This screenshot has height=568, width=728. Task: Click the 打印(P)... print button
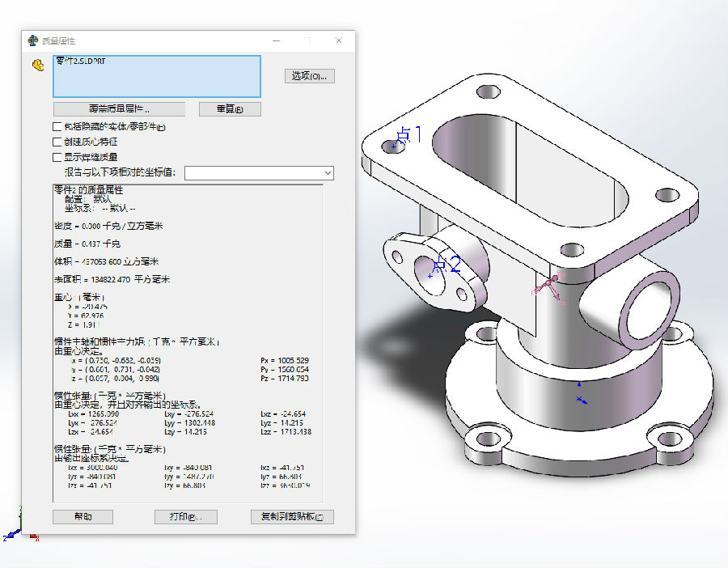tap(185, 517)
